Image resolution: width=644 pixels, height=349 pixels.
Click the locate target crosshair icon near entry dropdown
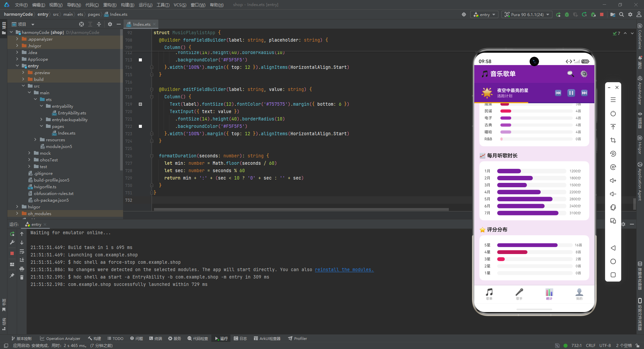[464, 14]
